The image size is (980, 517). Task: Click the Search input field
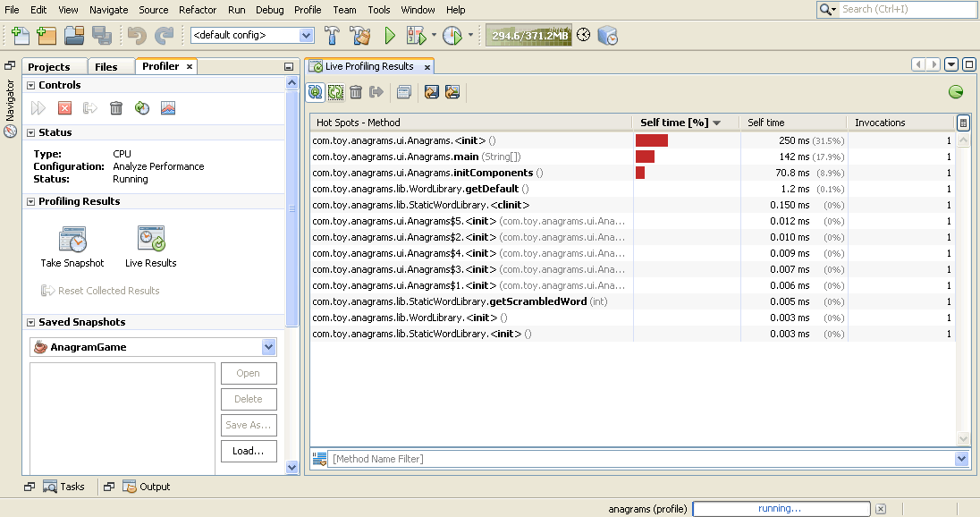tap(908, 9)
